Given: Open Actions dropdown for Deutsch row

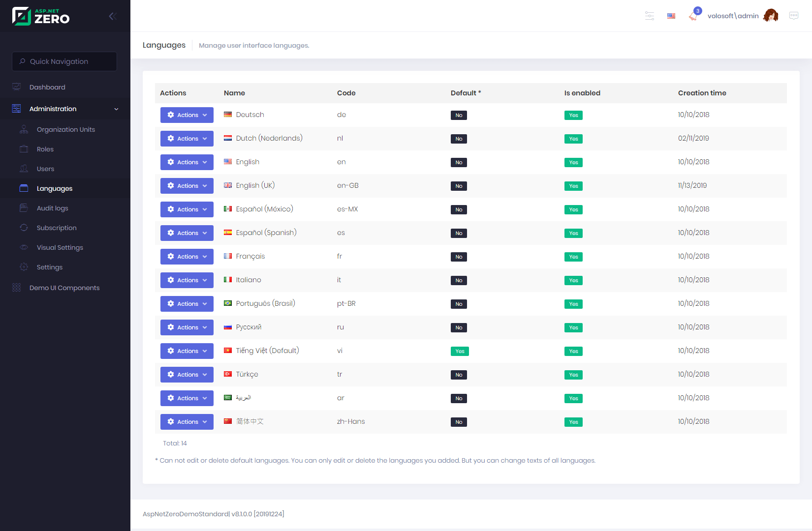Looking at the screenshot, I should [187, 115].
